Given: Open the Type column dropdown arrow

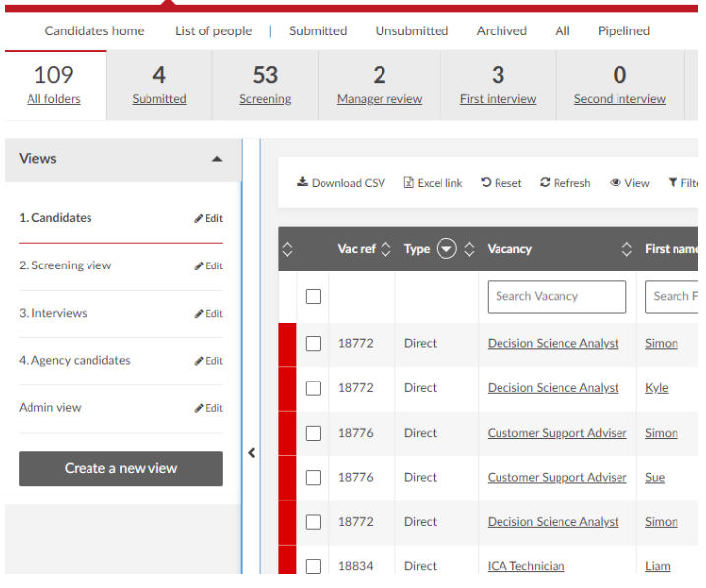Looking at the screenshot, I should [446, 249].
